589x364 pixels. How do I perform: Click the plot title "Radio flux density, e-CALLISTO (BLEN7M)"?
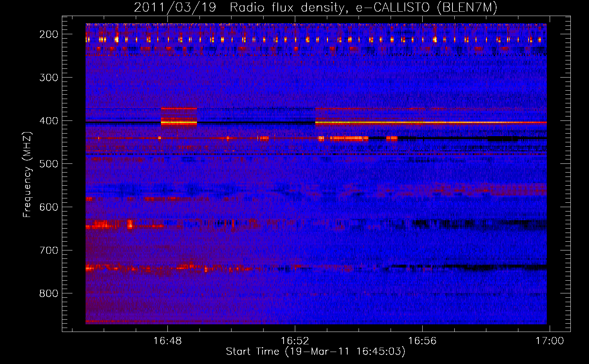click(x=363, y=7)
